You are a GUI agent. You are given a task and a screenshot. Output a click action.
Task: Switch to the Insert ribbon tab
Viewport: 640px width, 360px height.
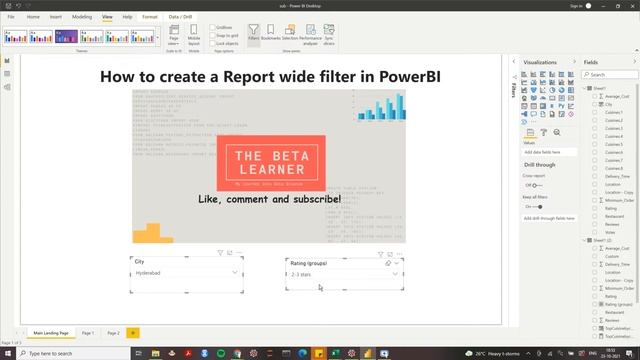[x=56, y=17]
